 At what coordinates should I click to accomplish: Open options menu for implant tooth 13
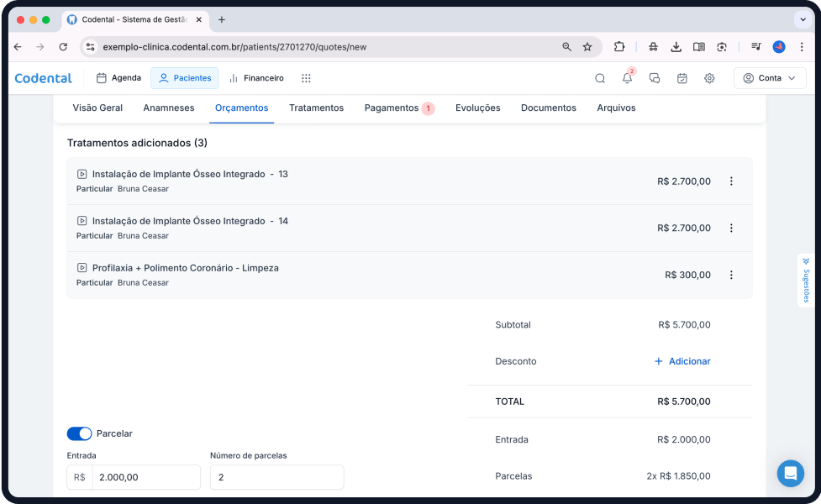tap(731, 181)
